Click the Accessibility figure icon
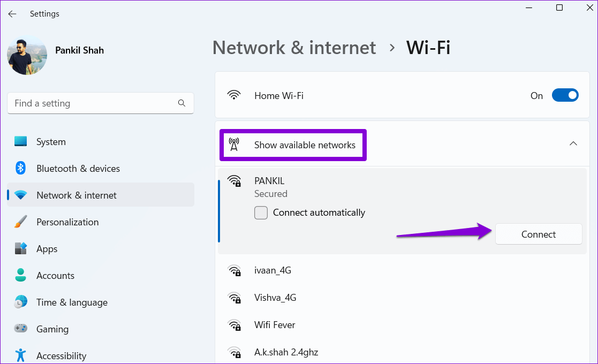Screen dimensions: 598x364 [21, 355]
